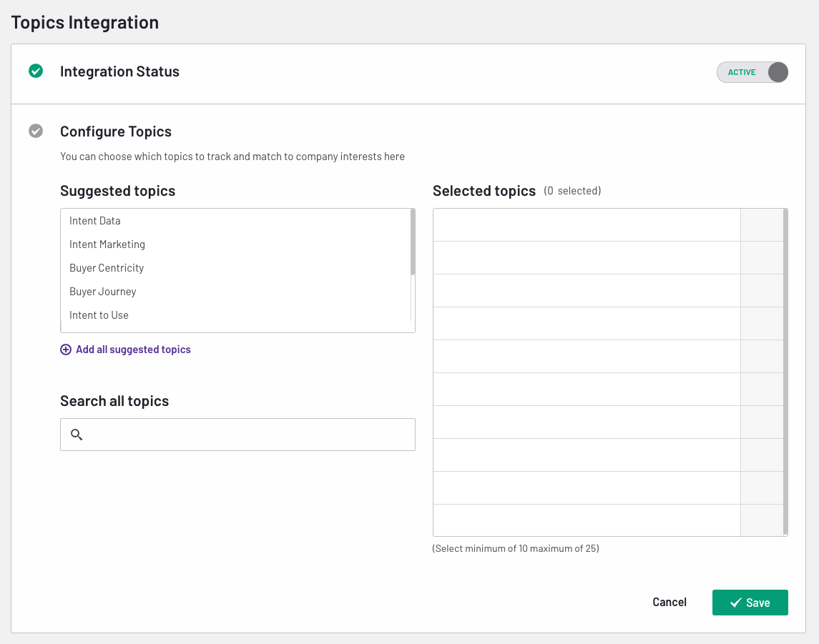Click the magnifying glass search icon
Viewport: 819px width, 644px height.
point(77,435)
